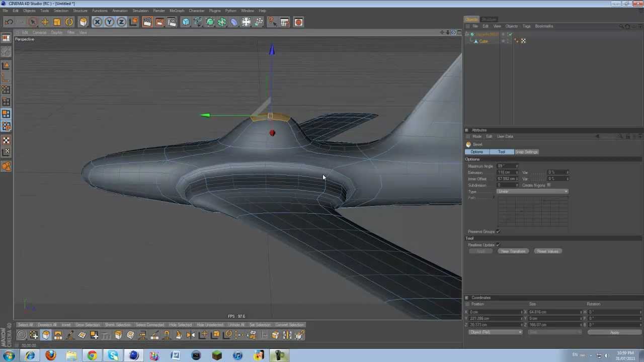The image size is (644, 362).
Task: Open viewport Cameras menu
Action: (39, 33)
